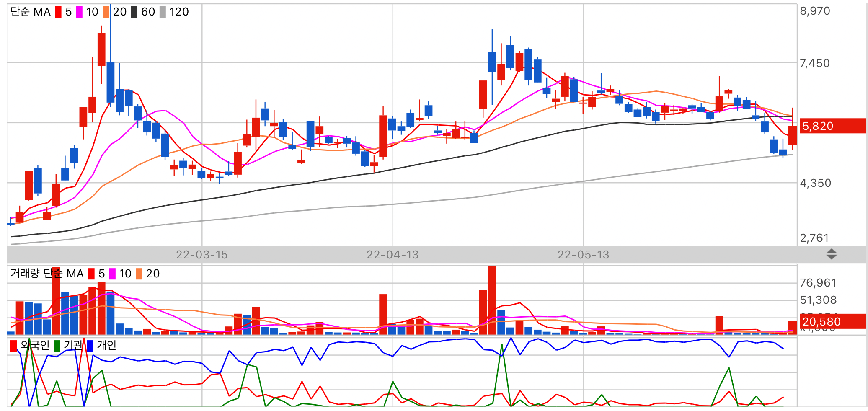Click the current price tag 5,820
The image size is (868, 411).
tap(833, 126)
